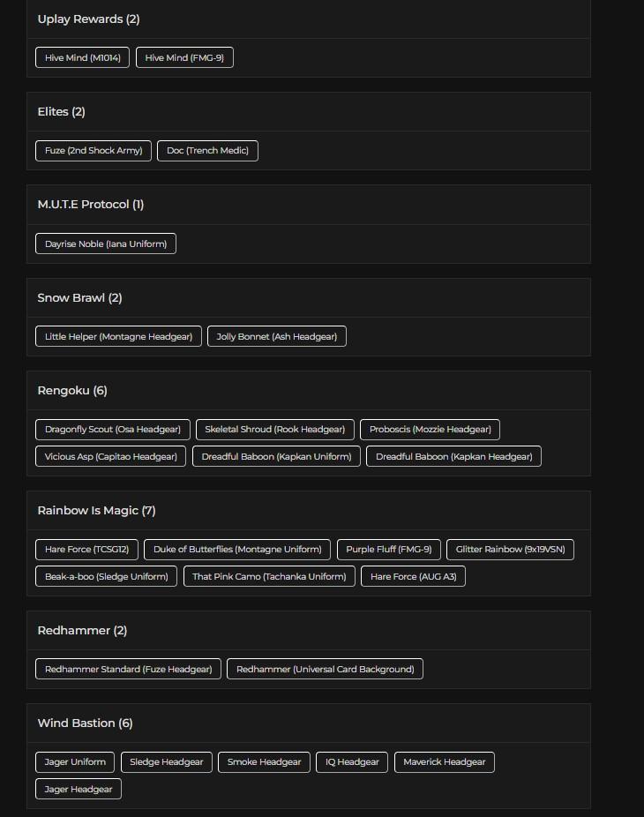
Task: Select the Hive Mind (FMG-9) tag
Action: pos(184,57)
